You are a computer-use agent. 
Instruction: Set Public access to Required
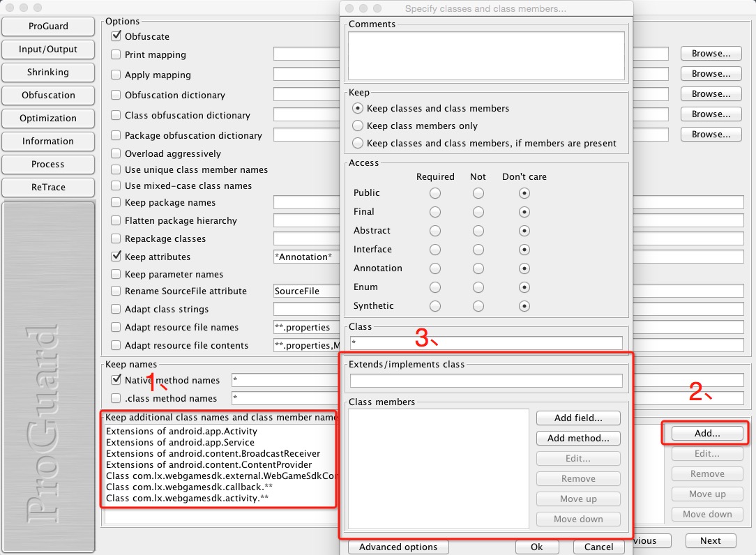coord(435,193)
